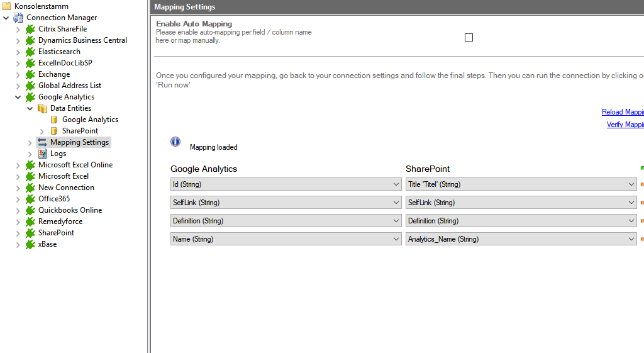This screenshot has height=353, width=644.
Task: Click the Google Analytics data entity icon
Action: click(54, 120)
